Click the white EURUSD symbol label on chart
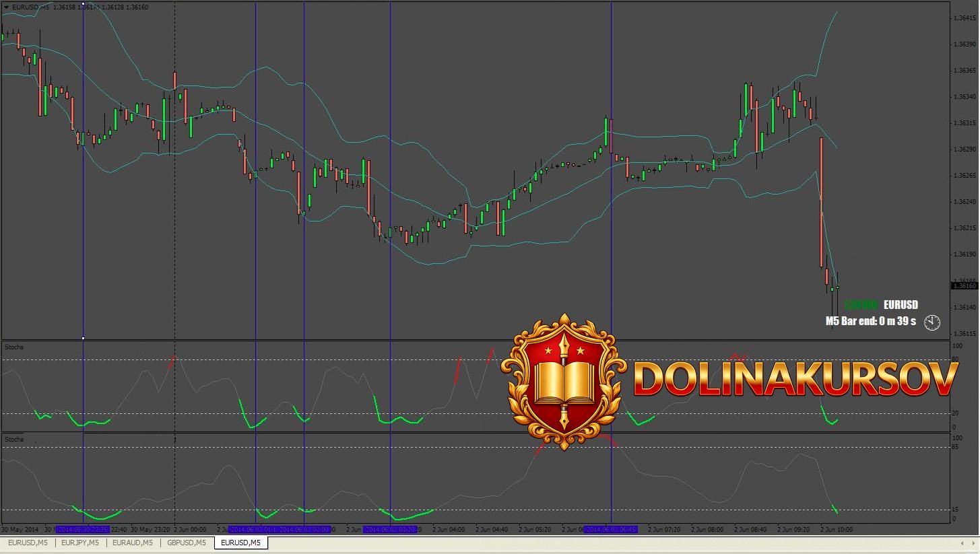Image resolution: width=980 pixels, height=554 pixels. tap(901, 305)
